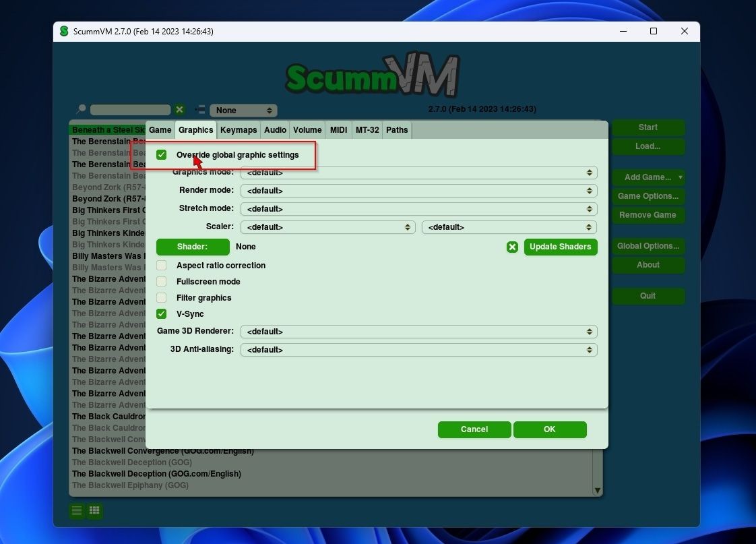This screenshot has height=544, width=756.
Task: Minimize the ScummVM window
Action: click(x=623, y=32)
